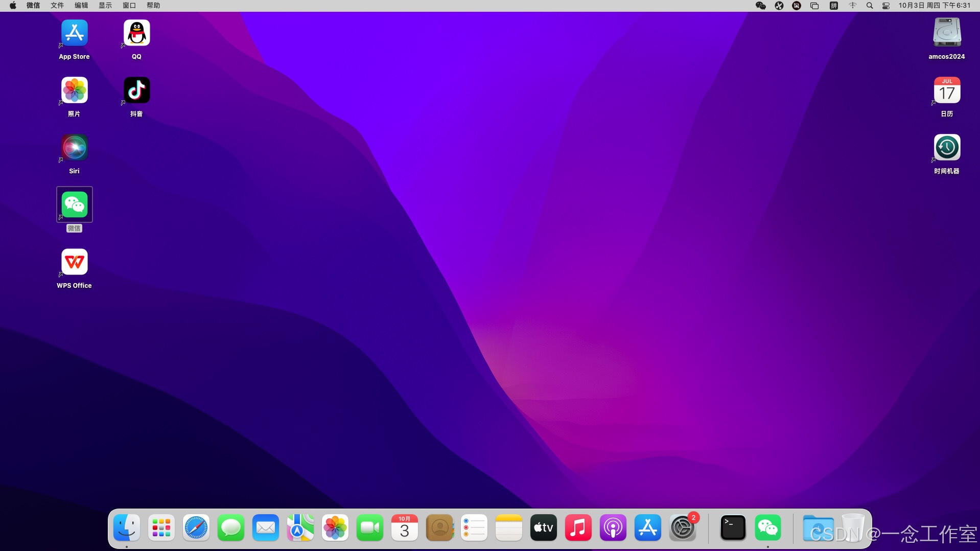Click the date and time 10月3日 周四

coord(935,6)
